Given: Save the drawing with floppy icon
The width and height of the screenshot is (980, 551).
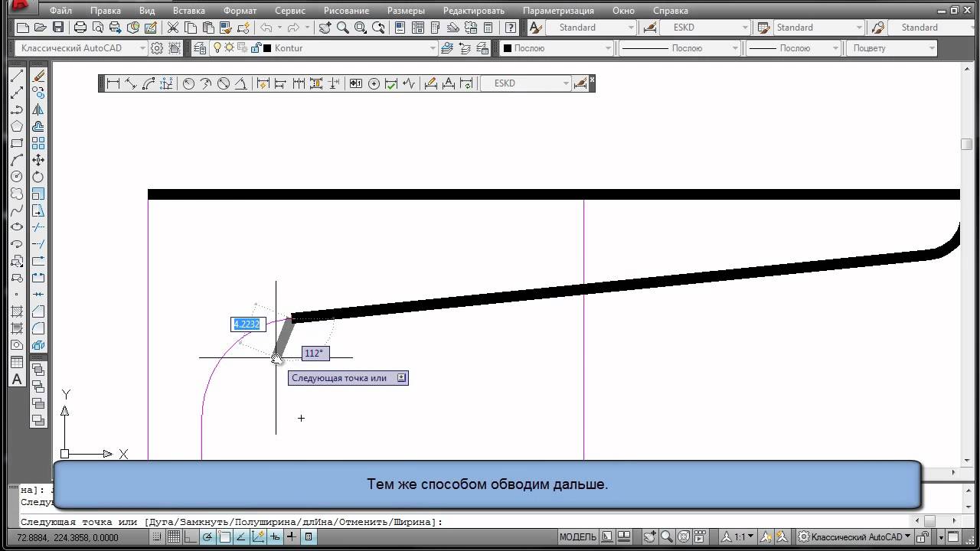Looking at the screenshot, I should pyautogui.click(x=58, y=28).
